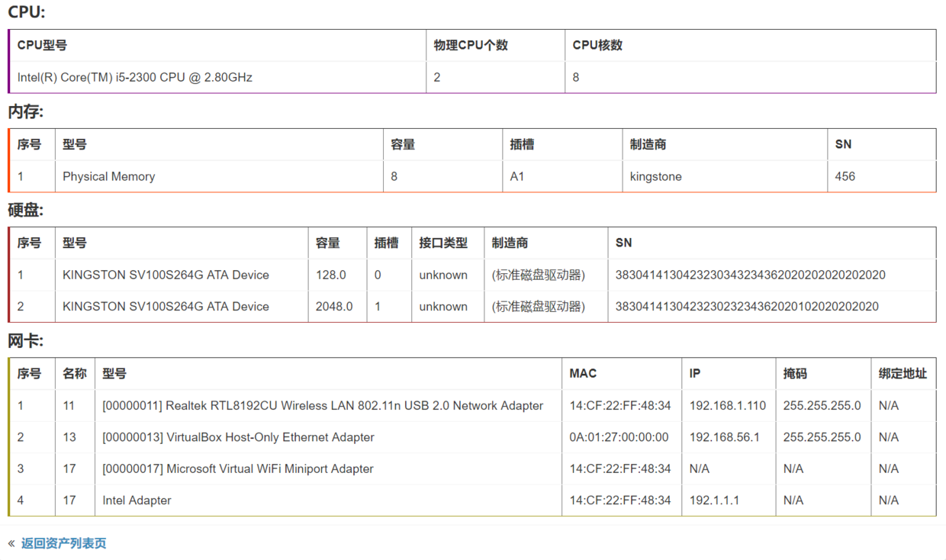Select the IP address 192.168.56.1

pyautogui.click(x=724, y=437)
